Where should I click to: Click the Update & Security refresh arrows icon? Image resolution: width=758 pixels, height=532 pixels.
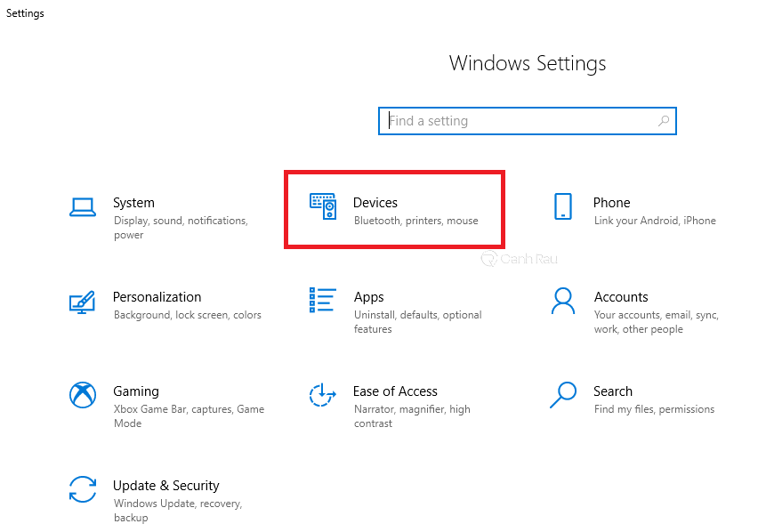[x=82, y=490]
